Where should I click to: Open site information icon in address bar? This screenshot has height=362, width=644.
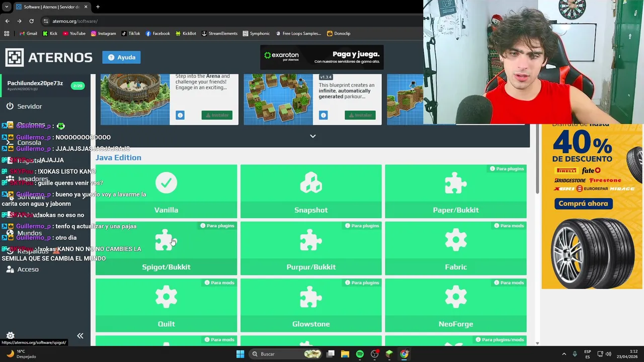46,21
